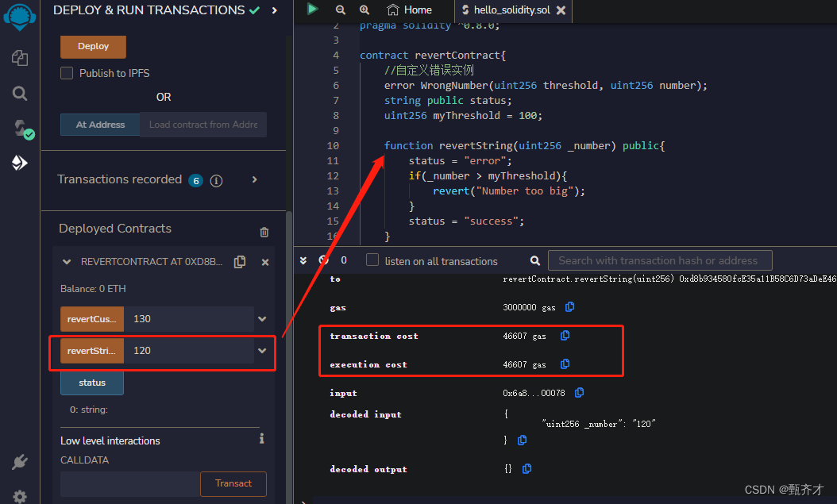Viewport: 837px width, 504px height.
Task: Click the Deploy button
Action: coord(94,47)
